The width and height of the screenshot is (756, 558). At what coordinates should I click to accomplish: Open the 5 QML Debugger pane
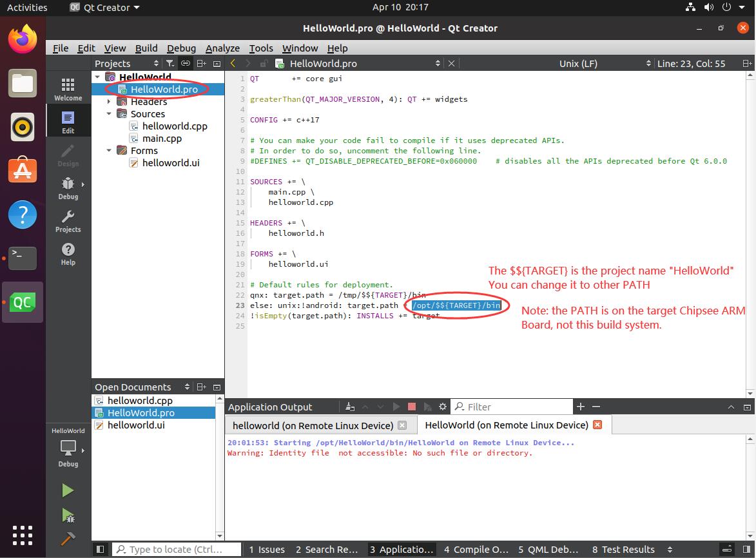point(548,550)
